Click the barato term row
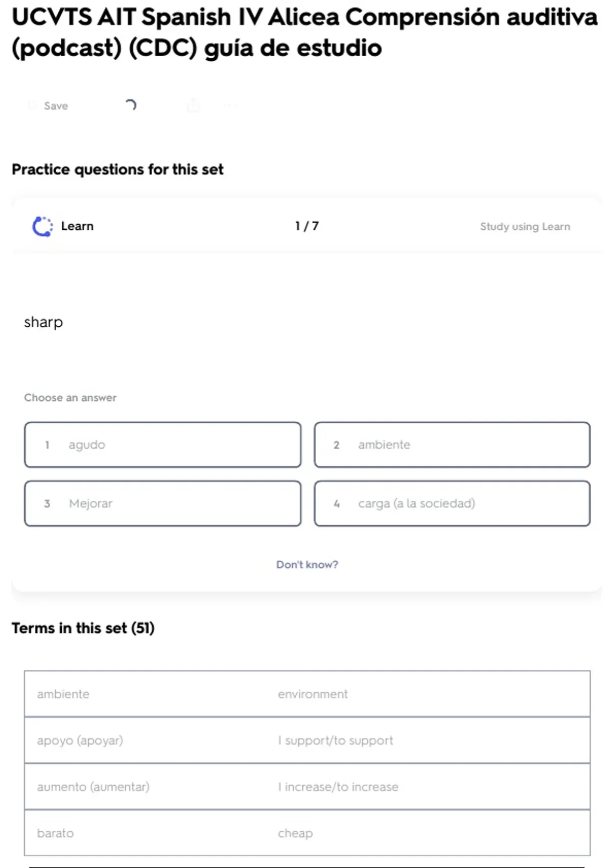The width and height of the screenshot is (613, 868). (x=307, y=833)
